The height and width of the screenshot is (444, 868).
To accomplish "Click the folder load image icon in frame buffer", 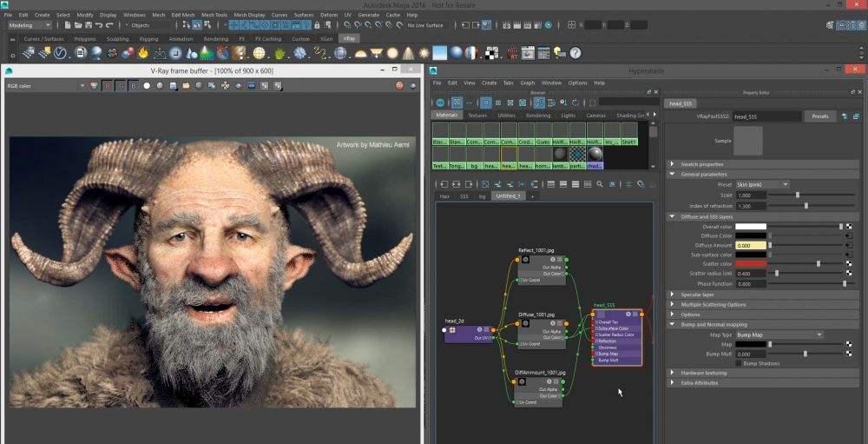I will (186, 86).
